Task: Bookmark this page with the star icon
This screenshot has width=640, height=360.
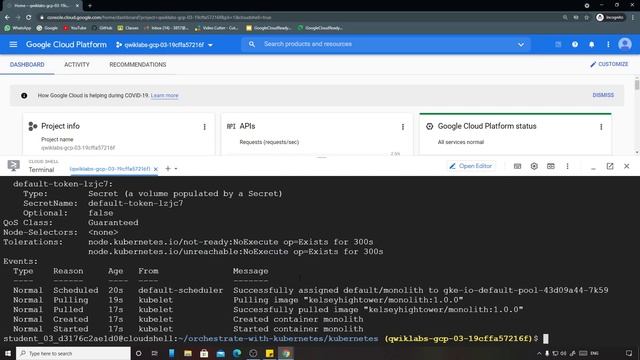Action: tap(587, 18)
